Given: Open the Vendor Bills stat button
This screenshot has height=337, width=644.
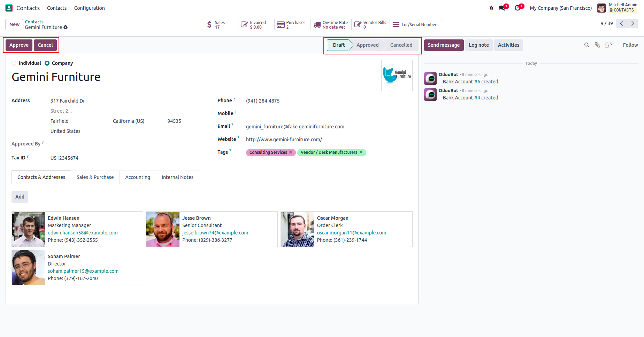Looking at the screenshot, I should (x=371, y=25).
